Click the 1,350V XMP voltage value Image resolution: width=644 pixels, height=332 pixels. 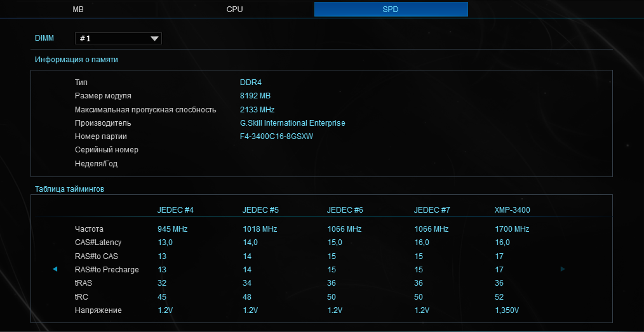[x=507, y=310]
